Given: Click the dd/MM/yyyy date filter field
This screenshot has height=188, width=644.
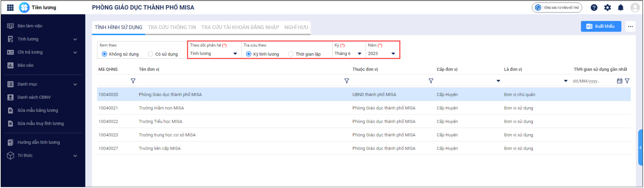Looking at the screenshot, I should [594, 81].
